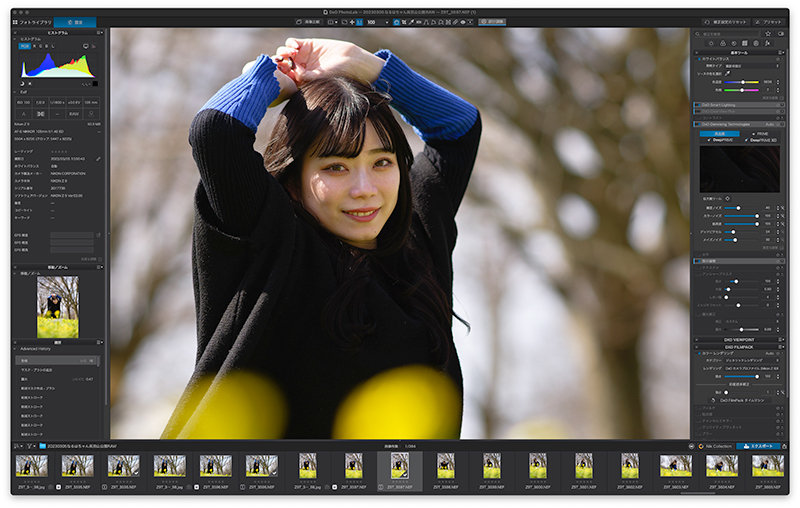The width and height of the screenshot is (800, 508).
Task: Open the White Balance setting dropdown
Action: coord(752,66)
